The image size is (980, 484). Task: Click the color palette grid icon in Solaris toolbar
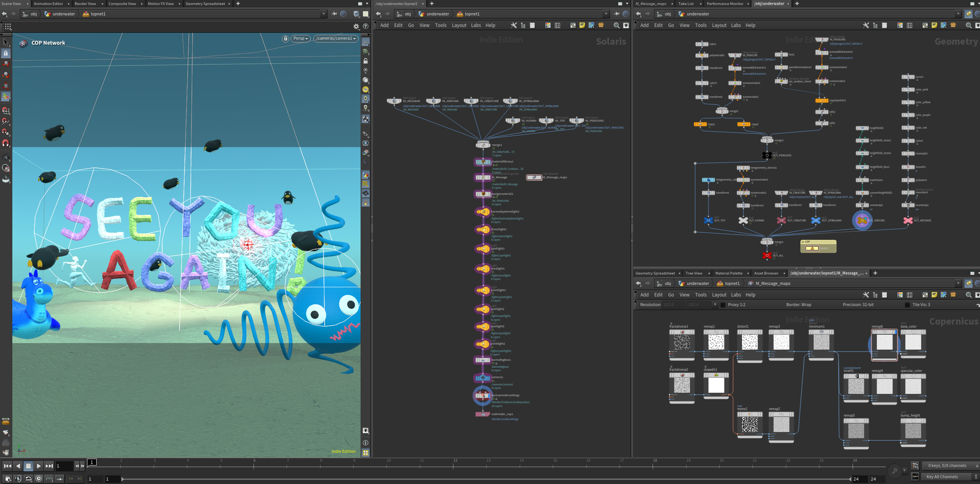pos(548,25)
